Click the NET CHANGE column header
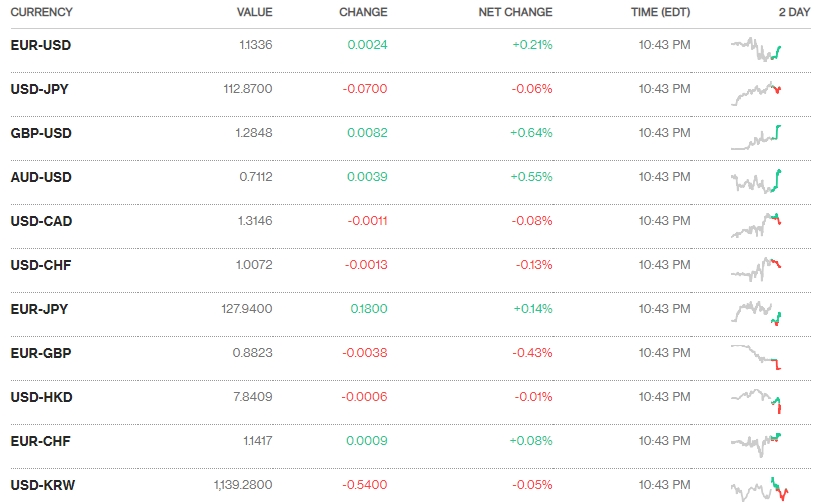 (x=517, y=12)
